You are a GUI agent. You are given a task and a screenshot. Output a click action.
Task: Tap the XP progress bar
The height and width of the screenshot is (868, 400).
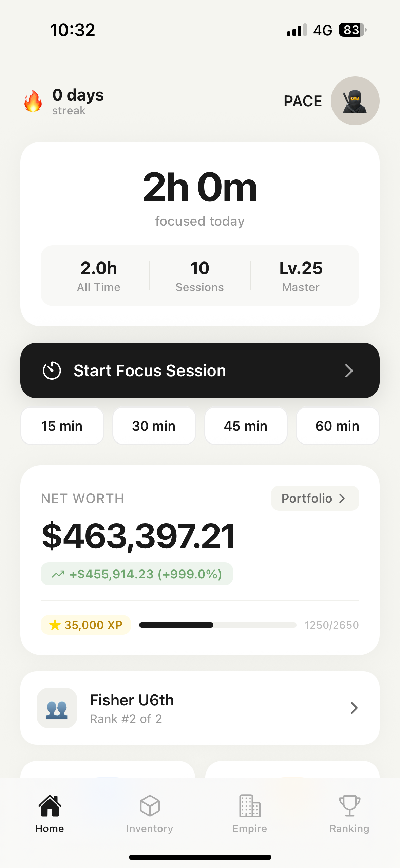[217, 625]
